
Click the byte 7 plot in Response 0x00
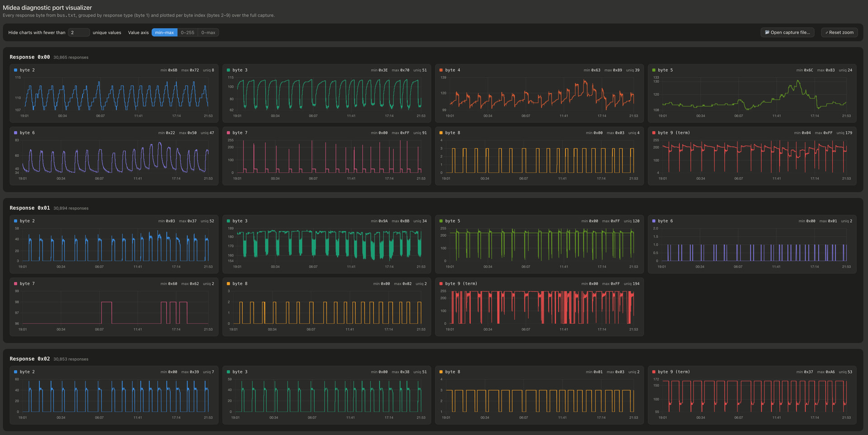pyautogui.click(x=327, y=159)
